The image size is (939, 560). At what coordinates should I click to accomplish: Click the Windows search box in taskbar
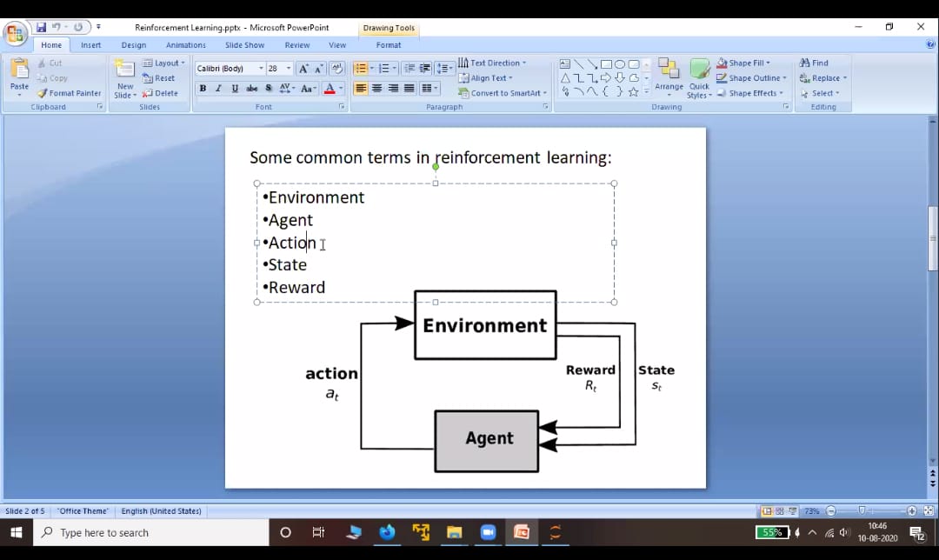coord(152,532)
